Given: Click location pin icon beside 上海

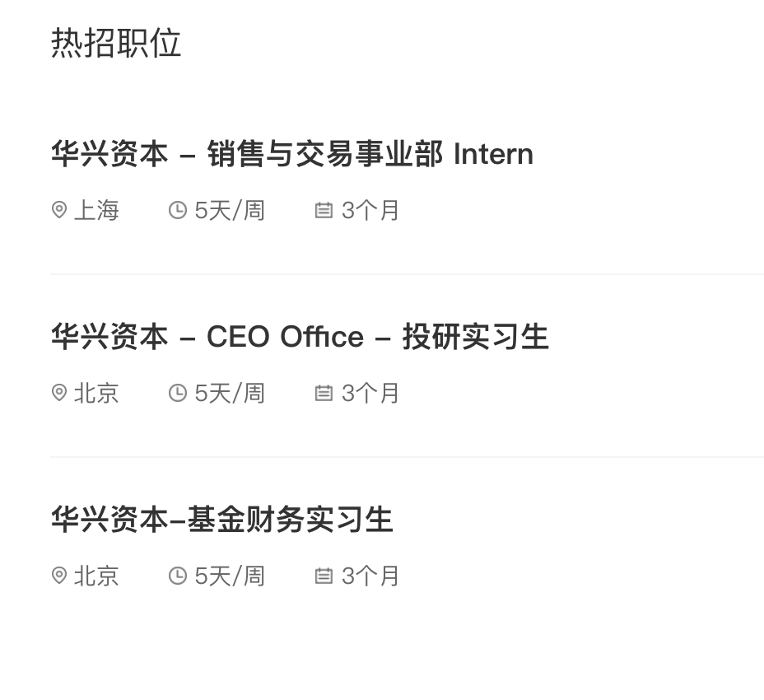Looking at the screenshot, I should 59,210.
